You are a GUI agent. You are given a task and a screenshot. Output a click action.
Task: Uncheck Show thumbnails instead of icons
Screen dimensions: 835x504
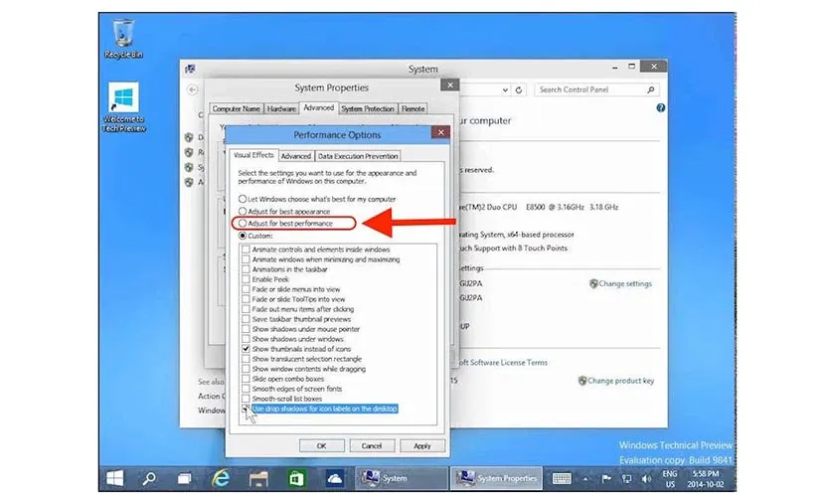(x=247, y=350)
